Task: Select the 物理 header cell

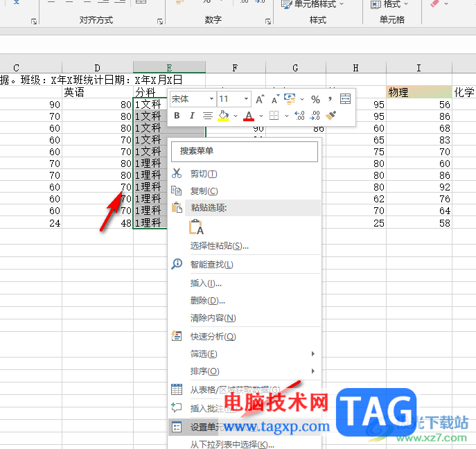Action: coord(419,92)
